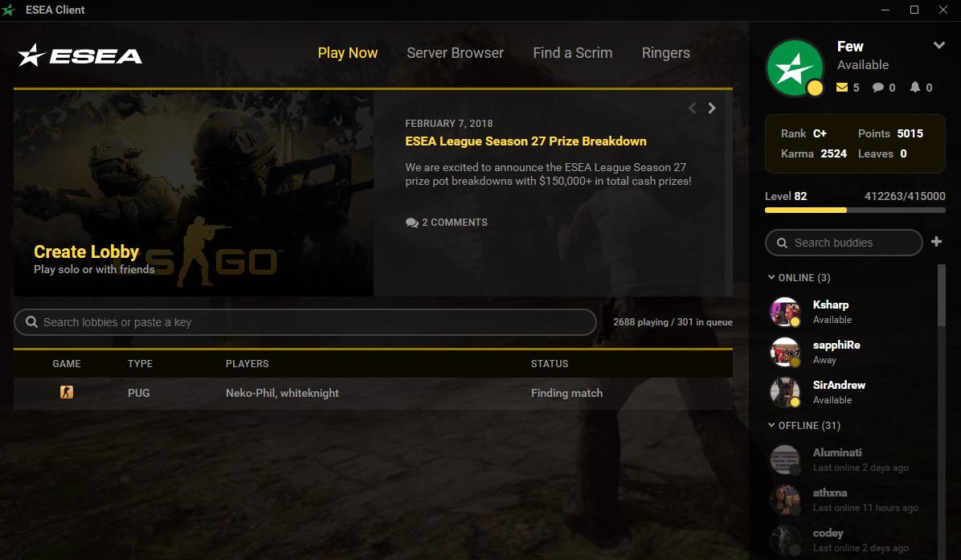The height and width of the screenshot is (560, 961).
Task: Click the ESEA logo in header
Action: pyautogui.click(x=80, y=55)
